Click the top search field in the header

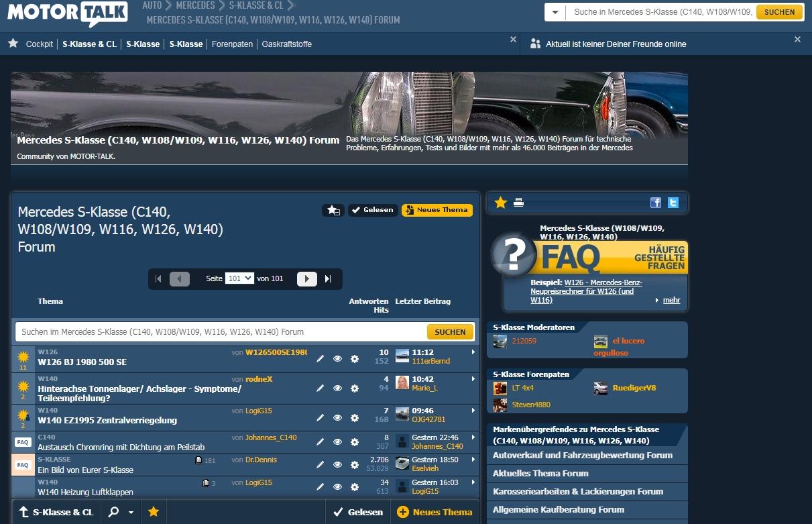click(x=661, y=12)
